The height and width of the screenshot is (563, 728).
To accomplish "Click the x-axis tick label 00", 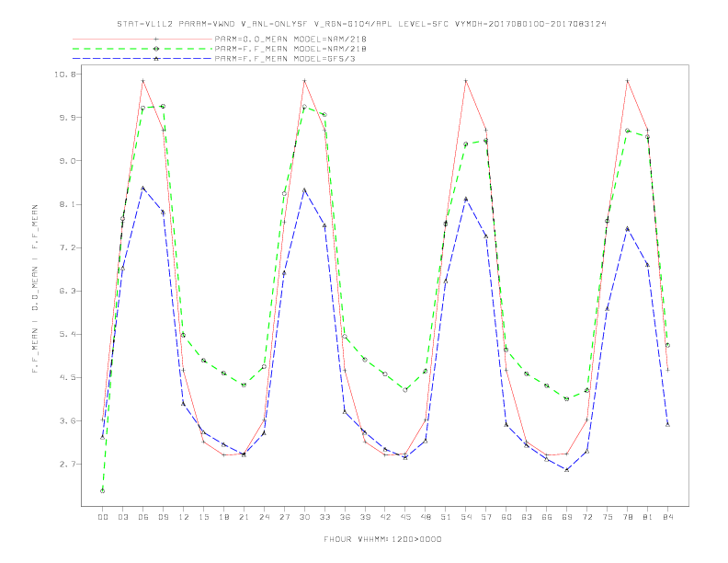I will click(103, 517).
